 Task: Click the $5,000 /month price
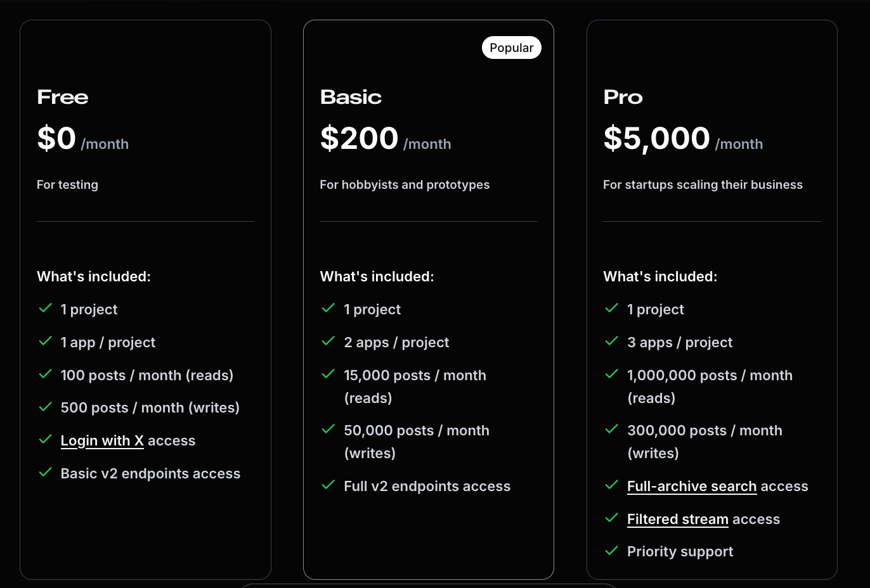pyautogui.click(x=682, y=139)
